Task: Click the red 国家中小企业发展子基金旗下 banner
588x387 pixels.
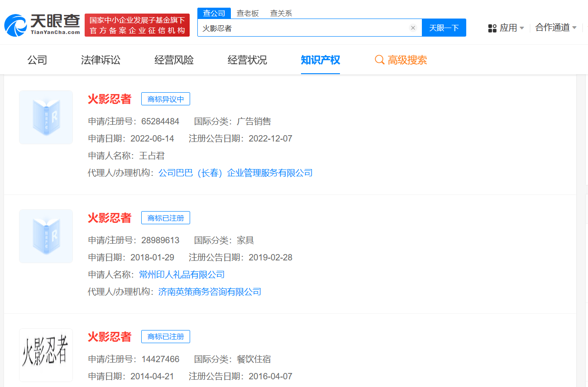Action: (137, 25)
